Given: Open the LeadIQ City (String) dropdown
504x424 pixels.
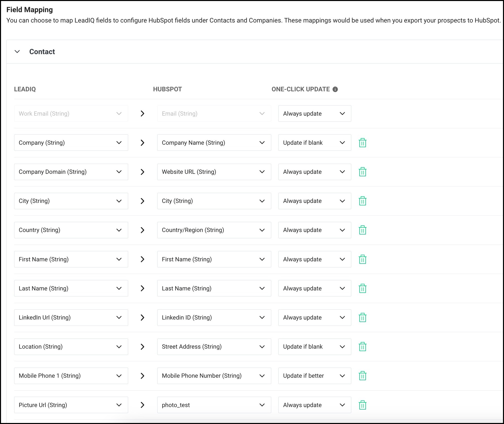Looking at the screenshot, I should click(x=71, y=201).
